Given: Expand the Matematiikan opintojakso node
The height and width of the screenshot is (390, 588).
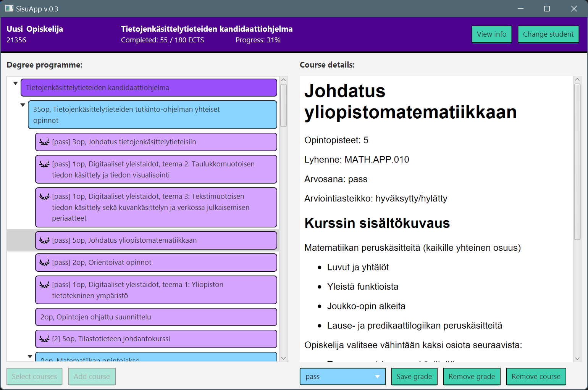Looking at the screenshot, I should tap(30, 356).
